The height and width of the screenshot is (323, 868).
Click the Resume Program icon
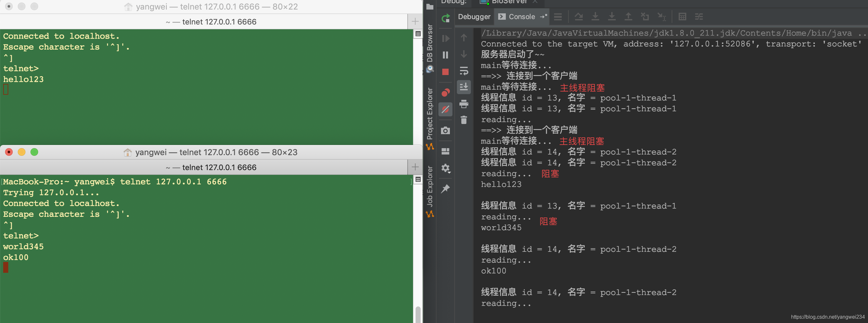(x=445, y=38)
